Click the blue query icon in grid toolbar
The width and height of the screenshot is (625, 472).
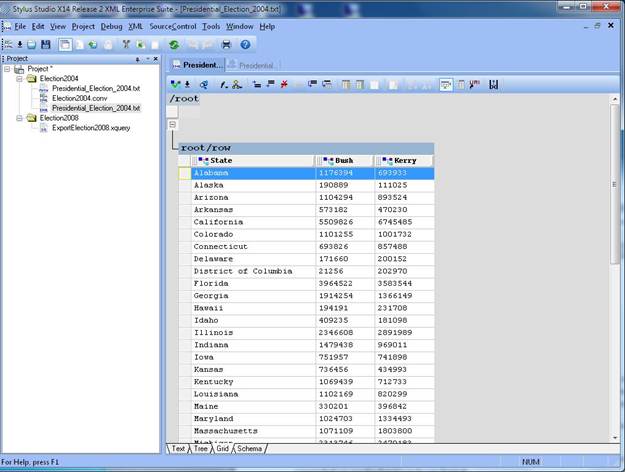pyautogui.click(x=204, y=84)
